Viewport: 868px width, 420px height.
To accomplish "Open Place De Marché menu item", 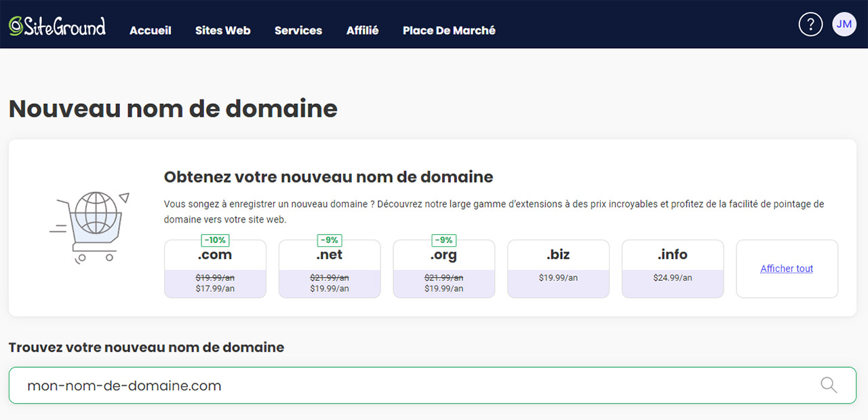I will pyautogui.click(x=449, y=31).
